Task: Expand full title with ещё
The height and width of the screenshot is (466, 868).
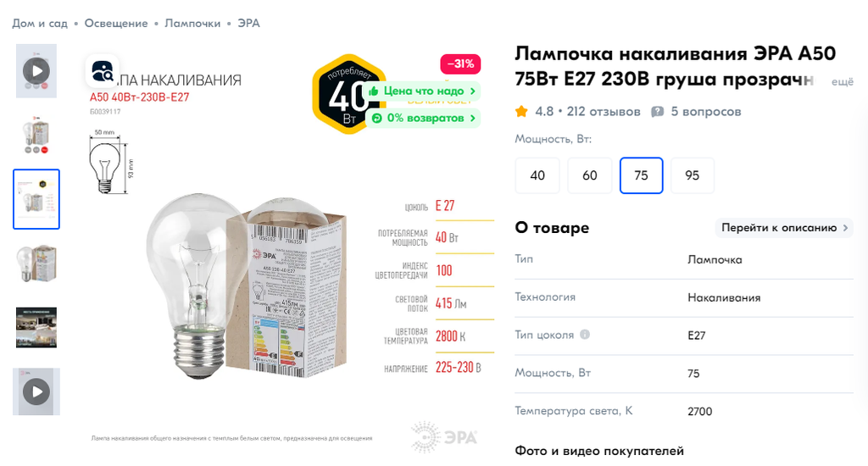Action: click(843, 82)
